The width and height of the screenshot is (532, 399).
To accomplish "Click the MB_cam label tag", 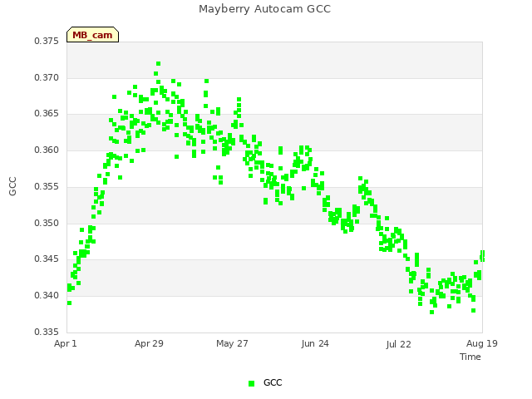I will (x=92, y=35).
